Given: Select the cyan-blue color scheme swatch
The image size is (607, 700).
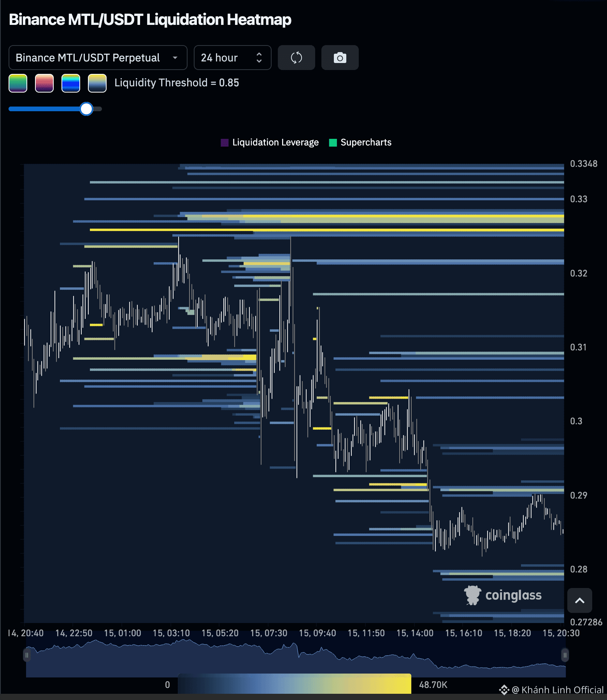Looking at the screenshot, I should (71, 83).
